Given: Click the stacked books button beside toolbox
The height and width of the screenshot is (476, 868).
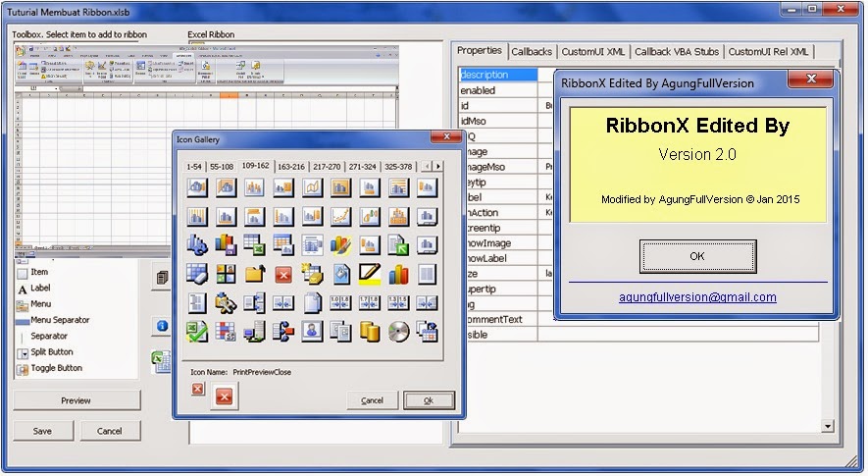Looking at the screenshot, I should click(x=162, y=277).
